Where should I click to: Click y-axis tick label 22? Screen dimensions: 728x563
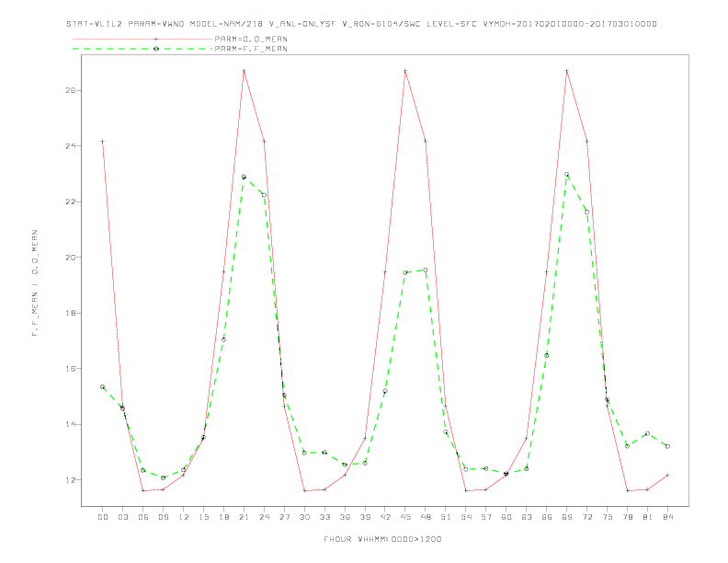pos(71,201)
